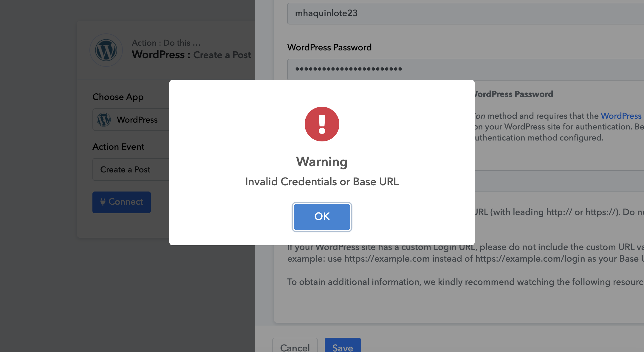
Task: Click the 'with leading http:// or https://' hint
Action: pyautogui.click(x=559, y=212)
